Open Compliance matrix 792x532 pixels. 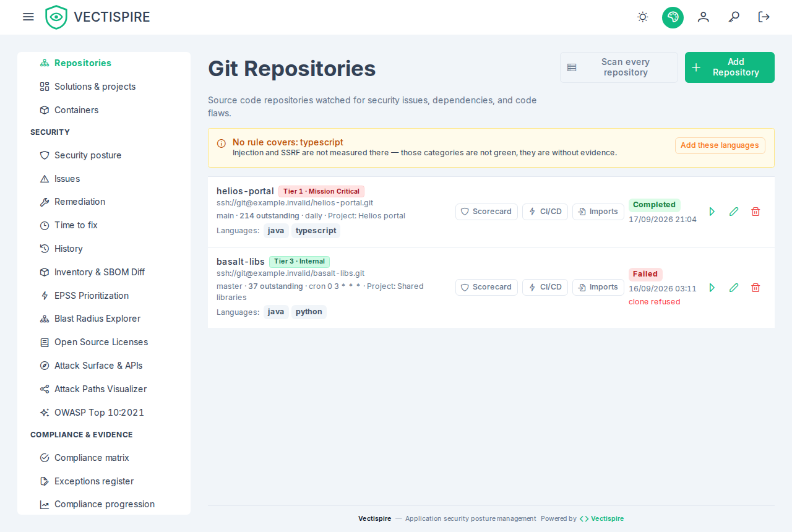click(104, 458)
